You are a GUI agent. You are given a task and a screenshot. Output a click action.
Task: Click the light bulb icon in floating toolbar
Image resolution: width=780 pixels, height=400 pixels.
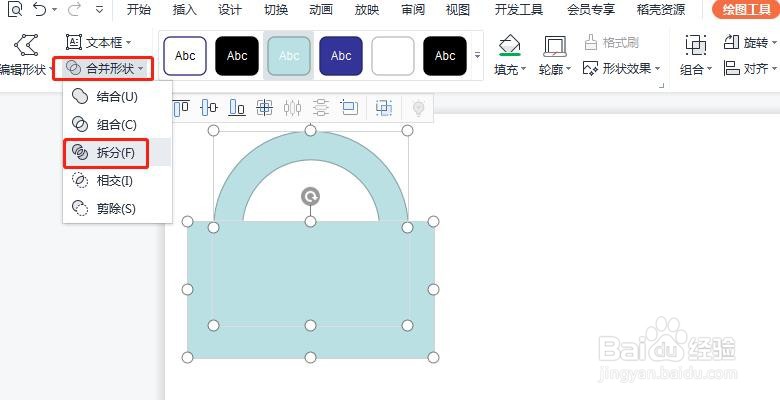(419, 107)
